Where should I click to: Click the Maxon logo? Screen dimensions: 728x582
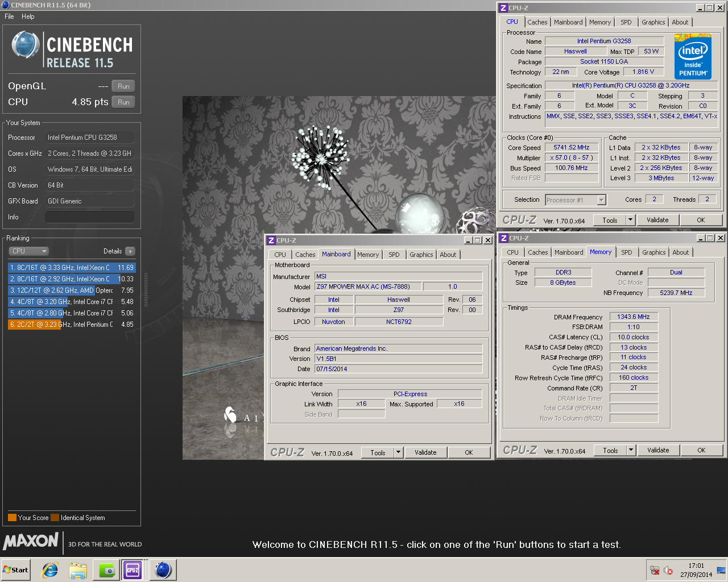tap(31, 541)
